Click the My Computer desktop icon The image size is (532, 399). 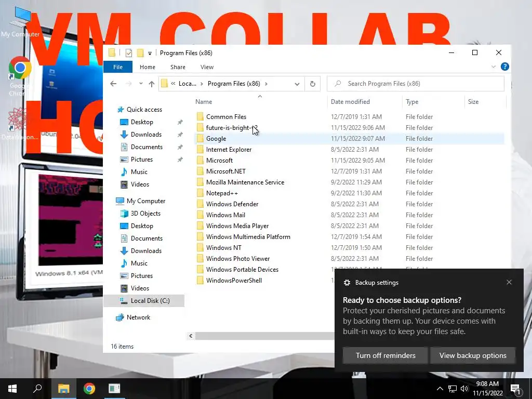tap(20, 22)
